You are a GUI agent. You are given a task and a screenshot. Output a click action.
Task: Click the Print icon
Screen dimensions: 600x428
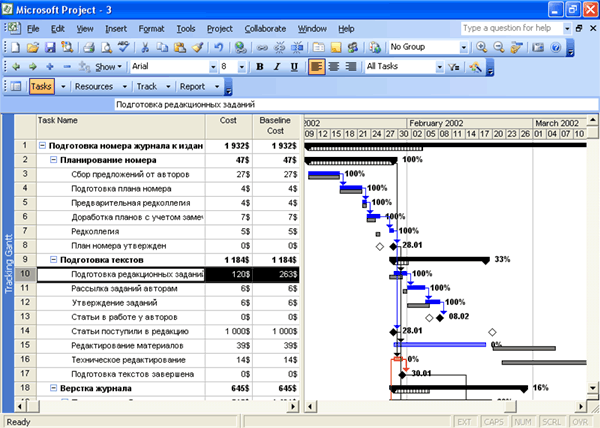87,47
